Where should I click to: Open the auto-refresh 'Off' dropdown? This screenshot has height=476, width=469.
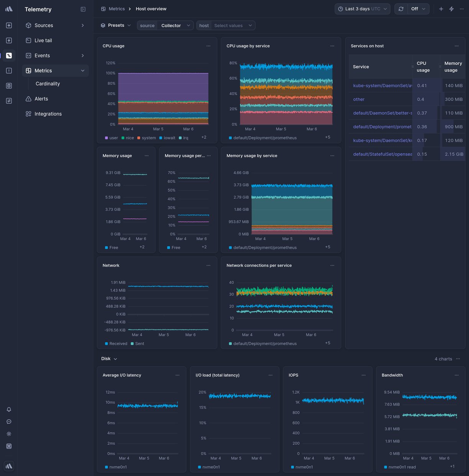(417, 8)
